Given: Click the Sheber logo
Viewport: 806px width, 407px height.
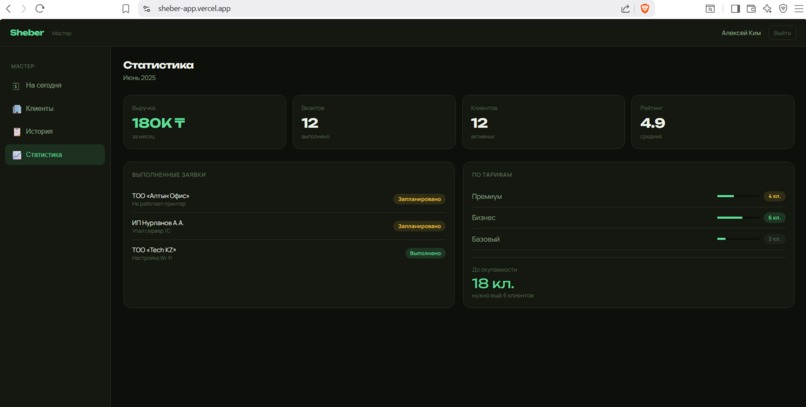Looking at the screenshot, I should [27, 32].
